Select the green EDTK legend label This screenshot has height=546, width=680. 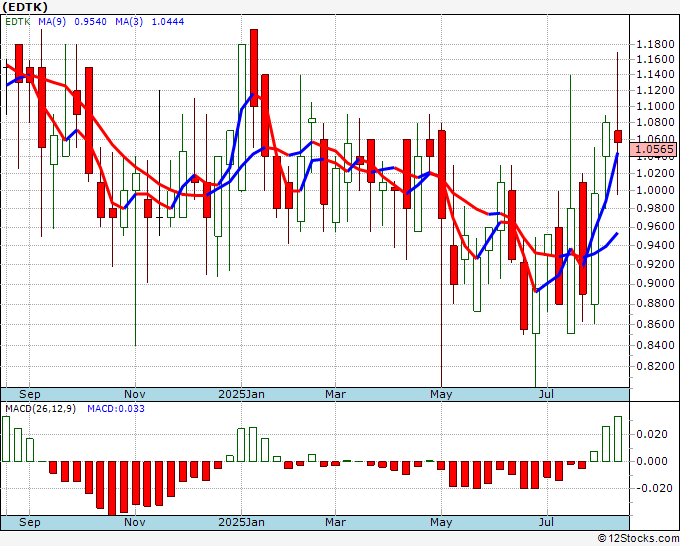pos(18,22)
